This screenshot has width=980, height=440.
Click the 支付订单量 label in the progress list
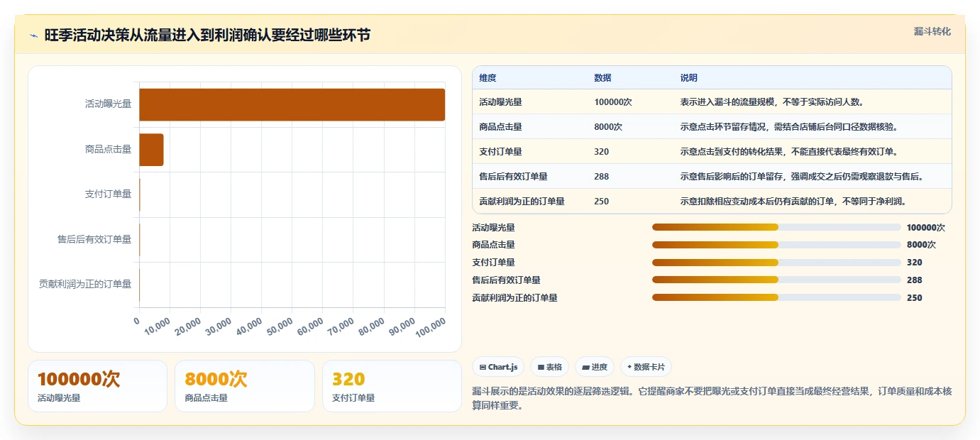[x=493, y=263]
